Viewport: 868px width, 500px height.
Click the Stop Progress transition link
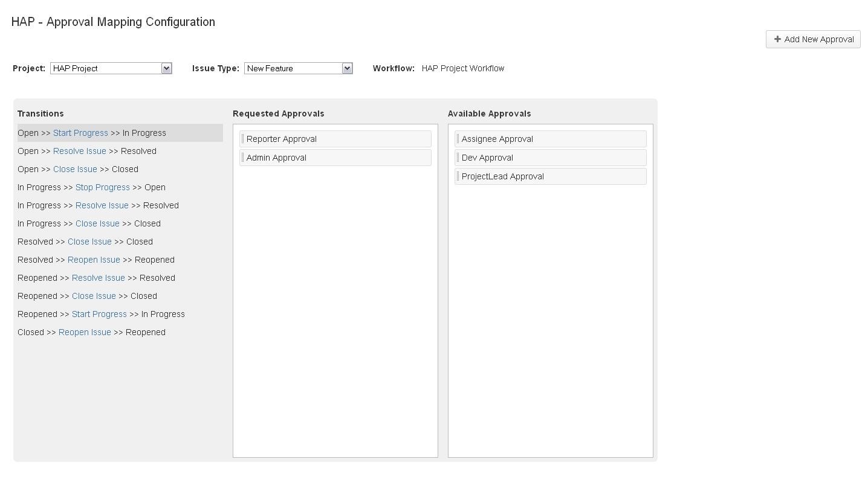click(102, 187)
